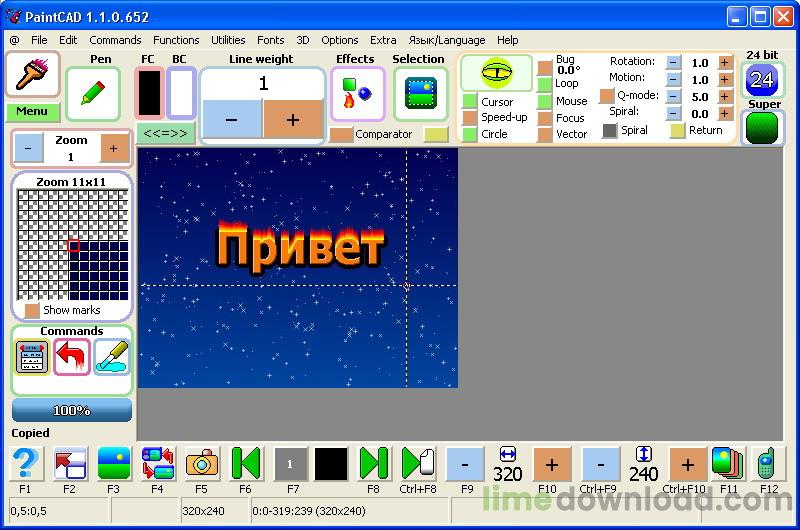Open the Functions menu
800x530 pixels.
click(x=176, y=40)
